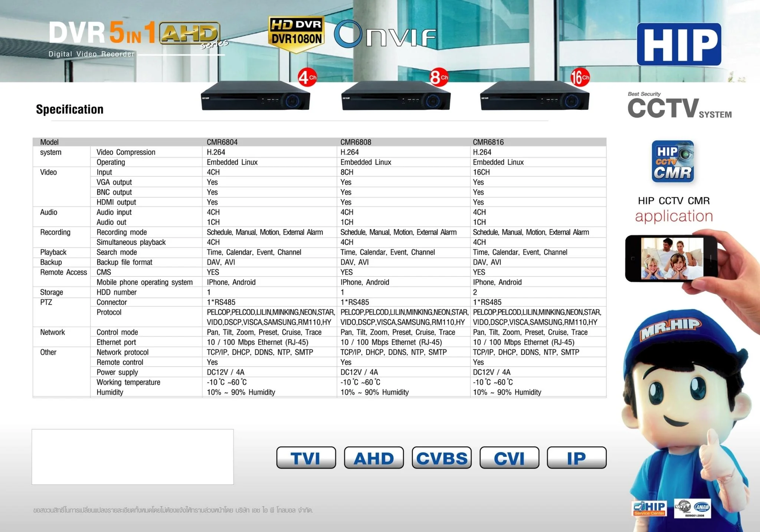Click the smartphone family photo screen
Viewport: 760px width, 532px height.
tap(672, 259)
